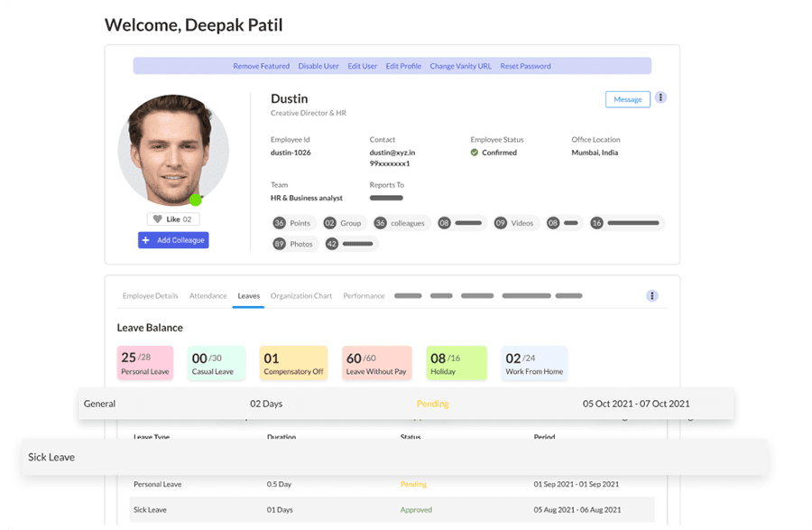The image size is (812, 530).
Task: Click the green Holiday balance card
Action: coord(457,363)
